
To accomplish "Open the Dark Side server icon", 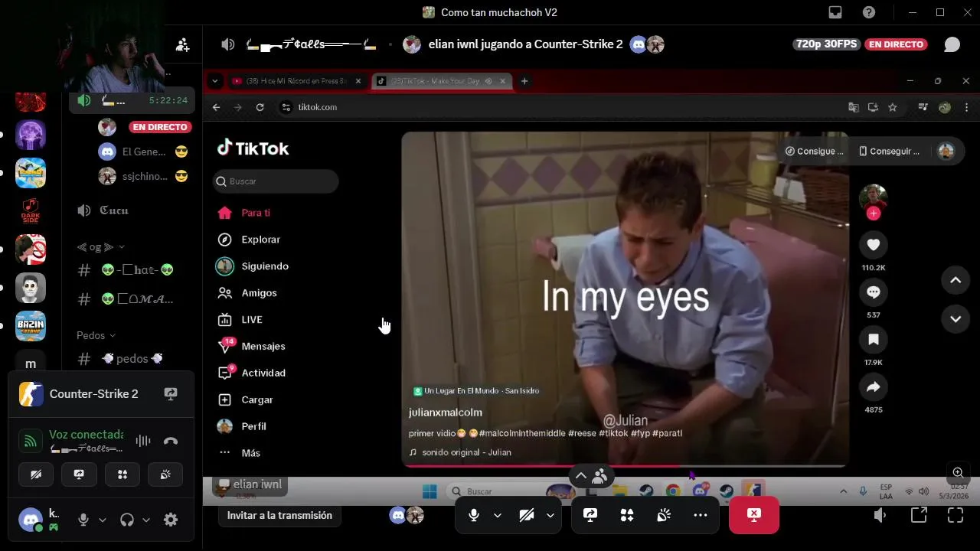I will click(x=31, y=210).
